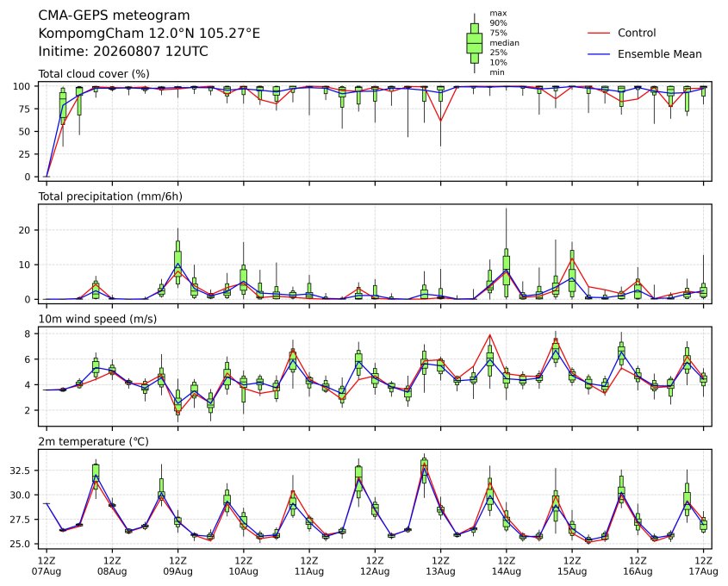The height and width of the screenshot is (586, 728).
Task: Click the 'Ensemble Mean' legend label
Action: click(659, 54)
